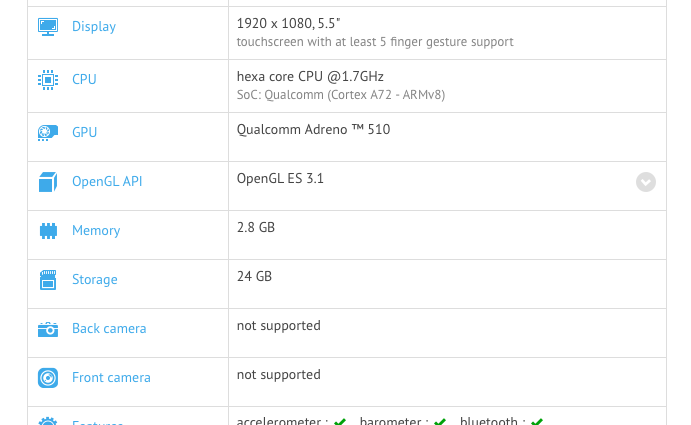Select the GPU label link

85,132
